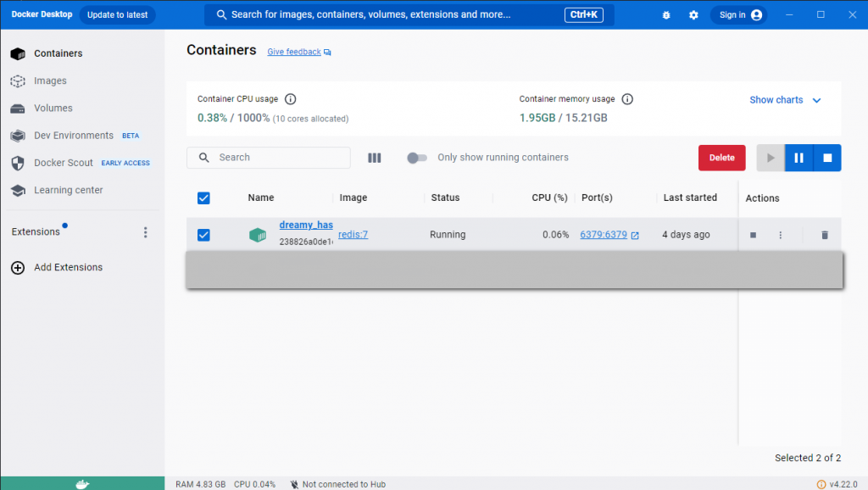
Task: Focus the global search bar
Action: pos(409,15)
